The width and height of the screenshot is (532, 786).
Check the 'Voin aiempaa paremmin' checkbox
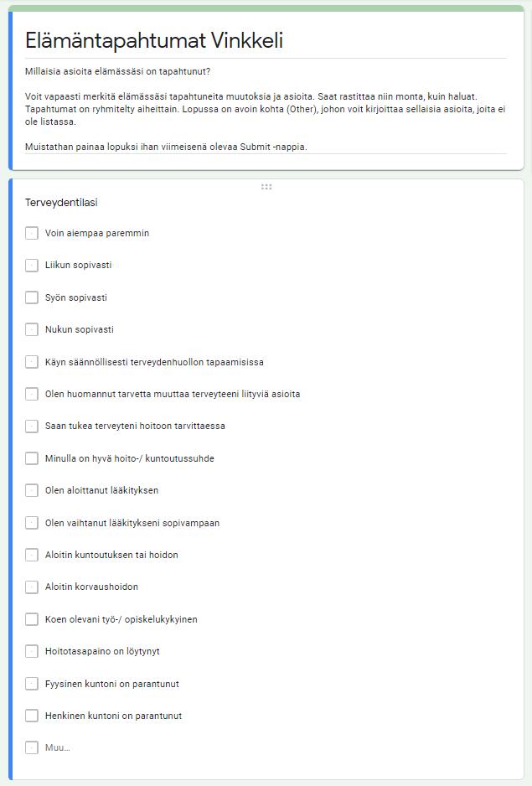tap(32, 233)
